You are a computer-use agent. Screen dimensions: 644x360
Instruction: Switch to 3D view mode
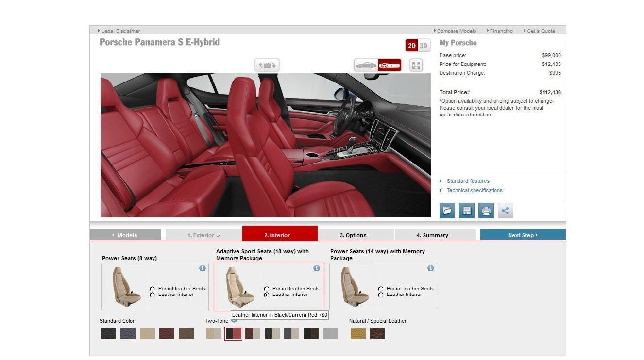point(424,46)
